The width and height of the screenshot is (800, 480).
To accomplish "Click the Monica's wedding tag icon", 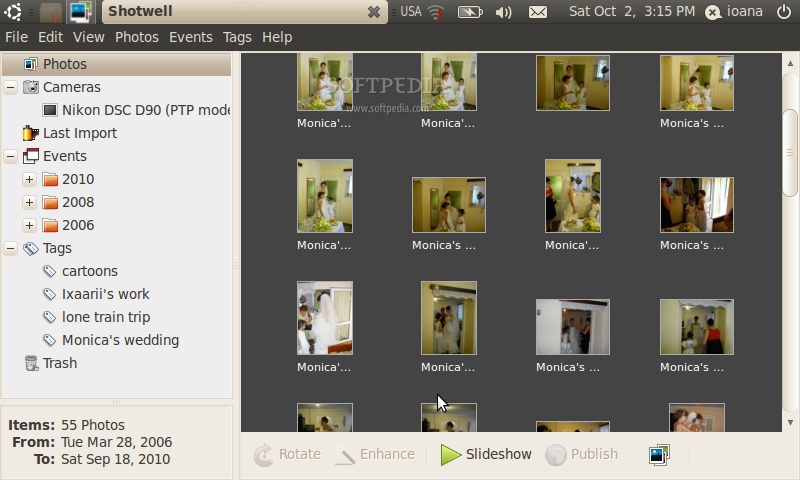I will 49,340.
